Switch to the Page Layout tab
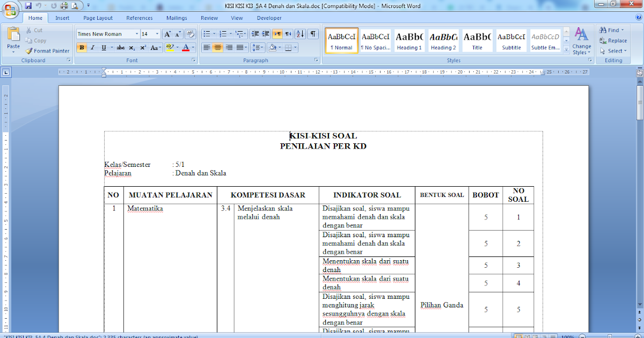Screen dimensions: 644x338 coord(98,18)
